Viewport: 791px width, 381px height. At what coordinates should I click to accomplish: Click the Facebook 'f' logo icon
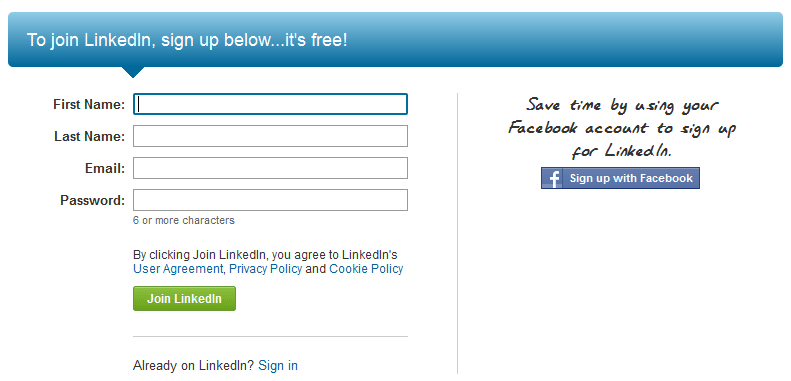point(554,179)
